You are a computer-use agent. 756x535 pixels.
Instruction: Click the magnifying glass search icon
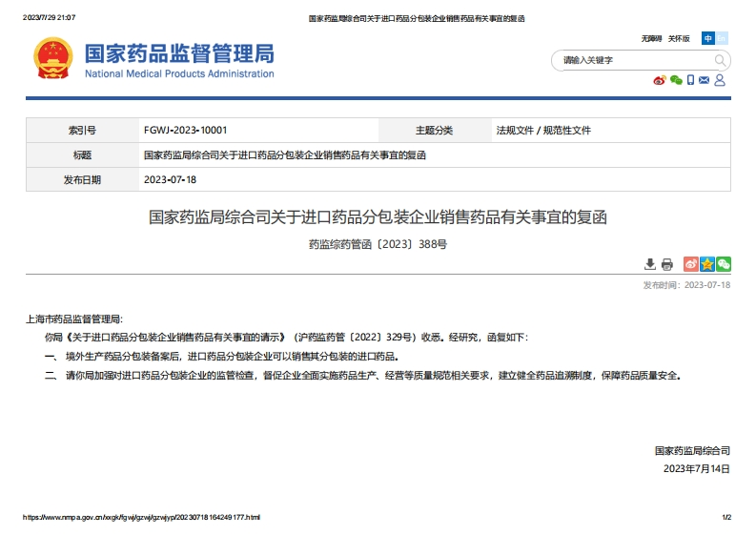point(721,60)
